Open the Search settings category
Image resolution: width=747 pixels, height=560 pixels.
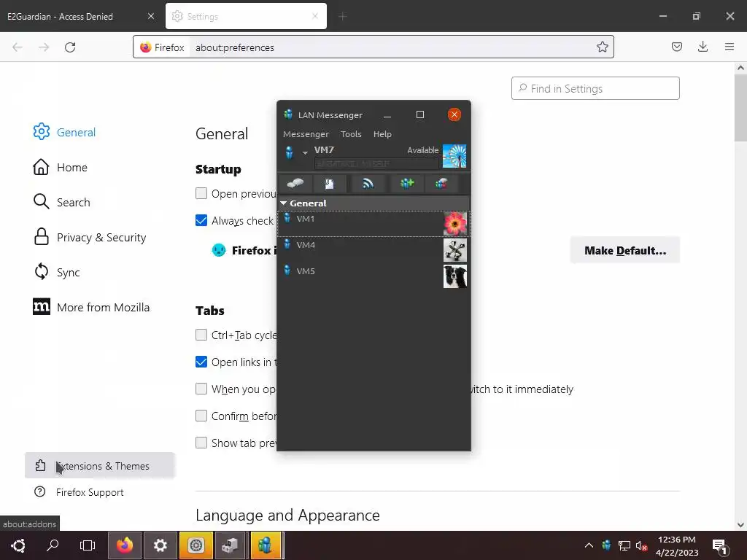61,202
